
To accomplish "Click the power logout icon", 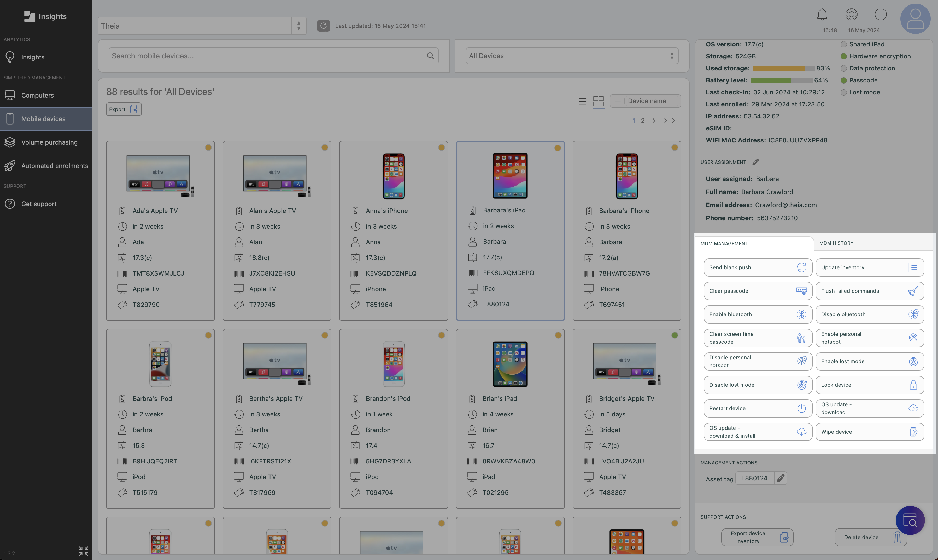I will [881, 15].
